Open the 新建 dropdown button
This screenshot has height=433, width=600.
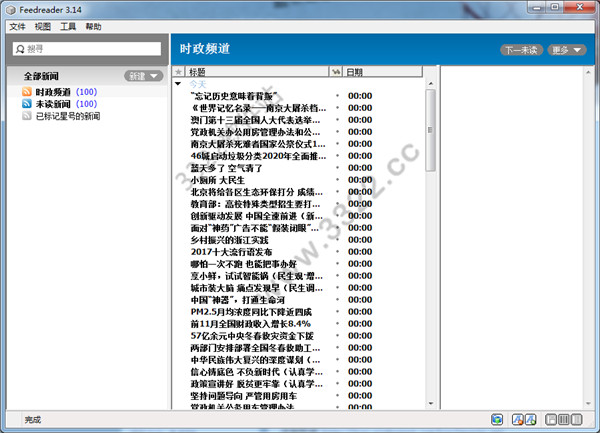point(143,76)
